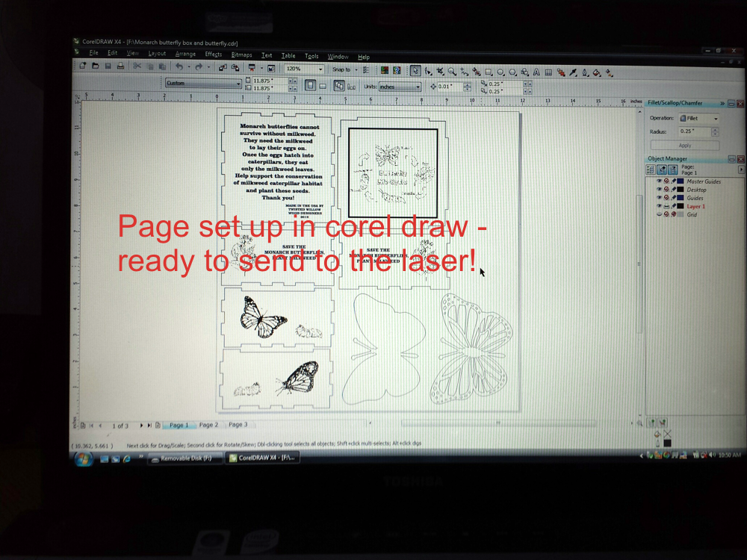Pick the Eyedropper tool

click(x=574, y=72)
